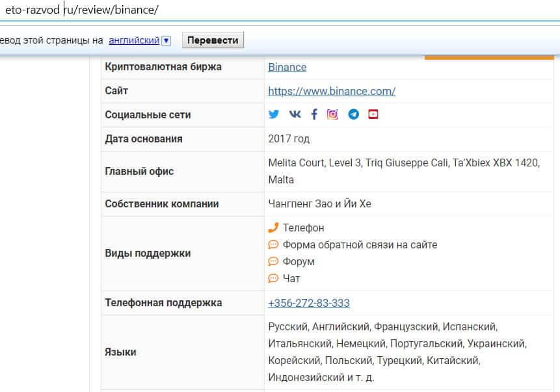The image size is (560, 392).
Task: Click the orange phone icon beside Телефон
Action: (x=273, y=228)
